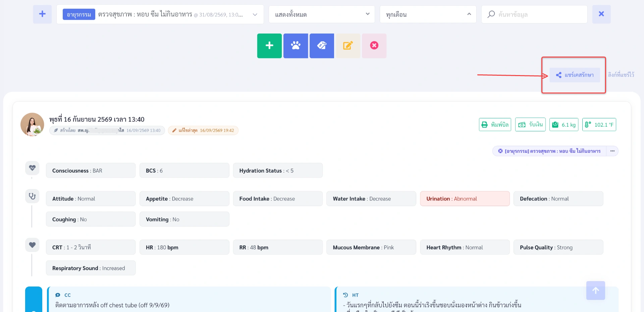644x312 pixels.
Task: Open the ทุกเดือน month dropdown
Action: coord(428,14)
